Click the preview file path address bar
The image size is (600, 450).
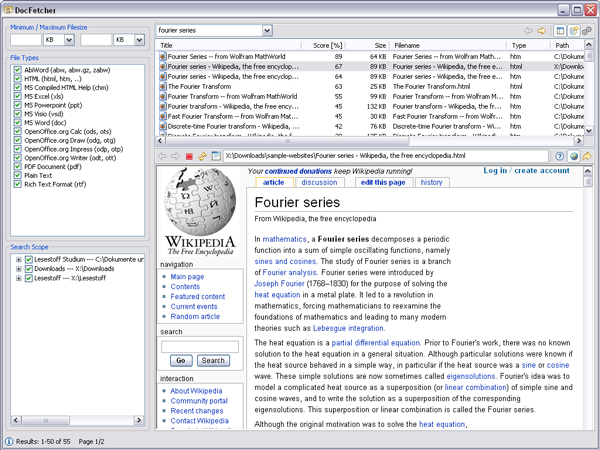(x=385, y=156)
